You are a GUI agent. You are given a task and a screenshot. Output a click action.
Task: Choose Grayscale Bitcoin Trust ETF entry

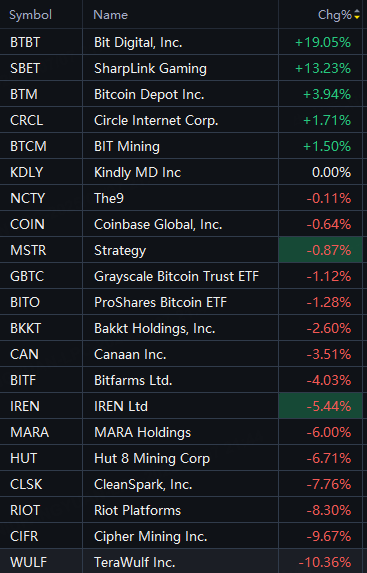[x=177, y=276]
